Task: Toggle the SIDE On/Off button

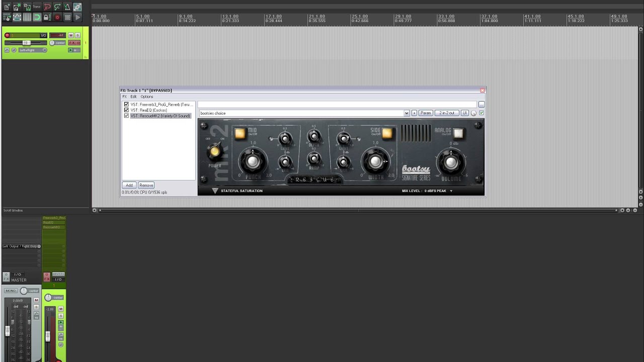Action: click(387, 133)
